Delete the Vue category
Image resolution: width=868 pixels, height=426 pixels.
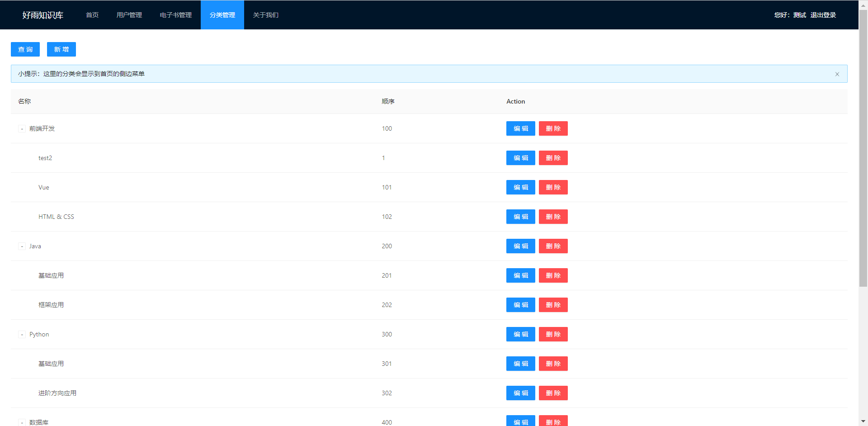click(x=553, y=187)
